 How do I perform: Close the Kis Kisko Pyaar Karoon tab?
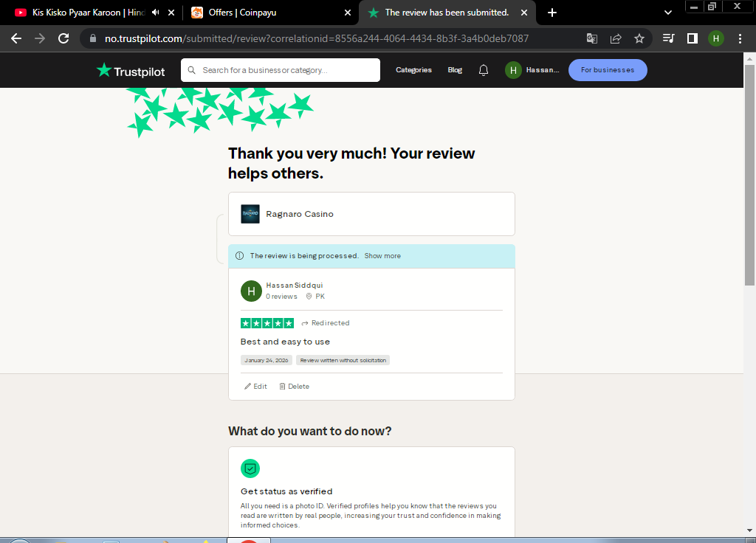point(171,13)
